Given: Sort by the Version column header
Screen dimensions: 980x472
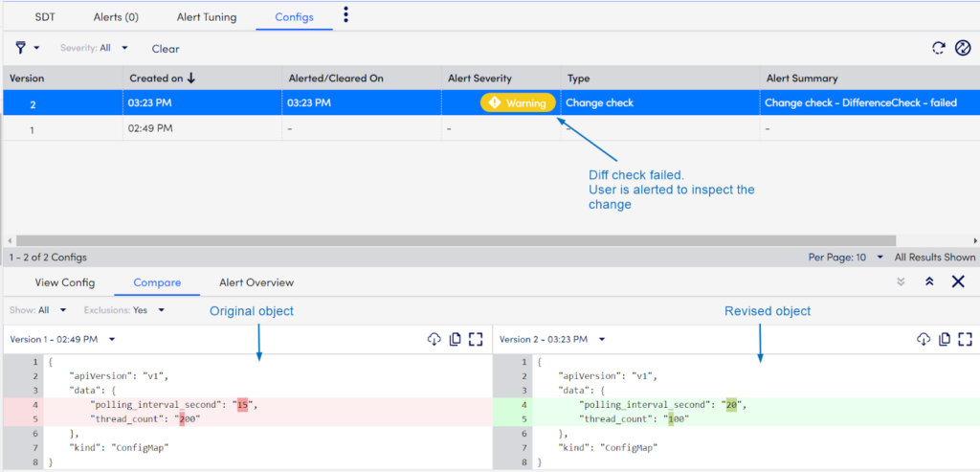Looking at the screenshot, I should coord(27,79).
